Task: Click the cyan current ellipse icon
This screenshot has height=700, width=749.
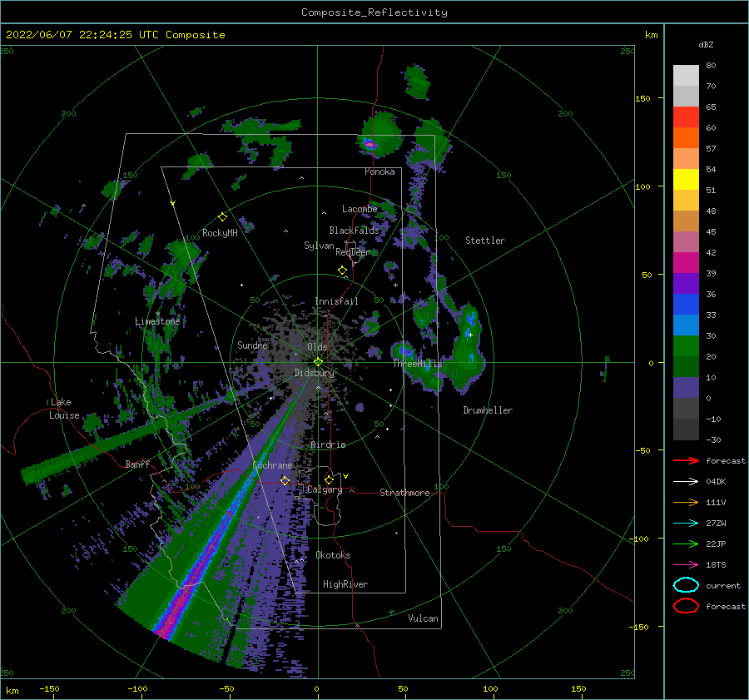Action: [686, 585]
